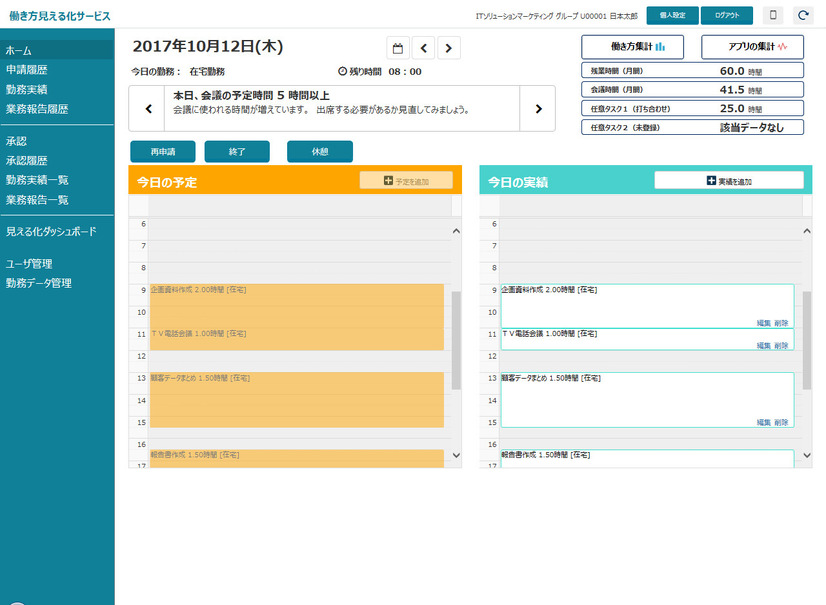
Task: Click 編集 on the 企画資料作成 result entry
Action: tap(763, 323)
